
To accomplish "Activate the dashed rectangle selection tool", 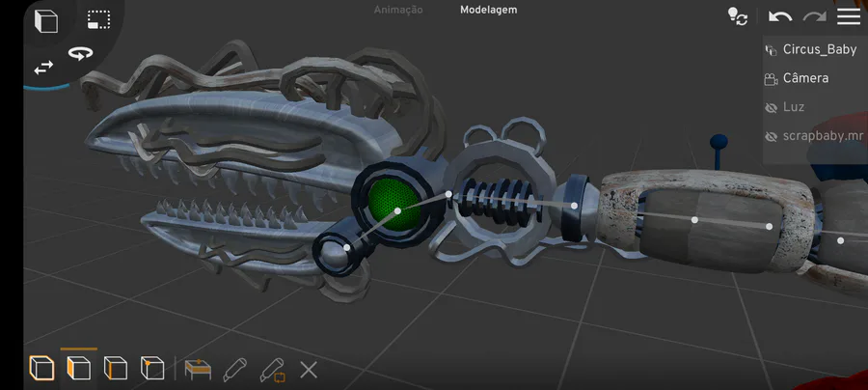I will [98, 20].
